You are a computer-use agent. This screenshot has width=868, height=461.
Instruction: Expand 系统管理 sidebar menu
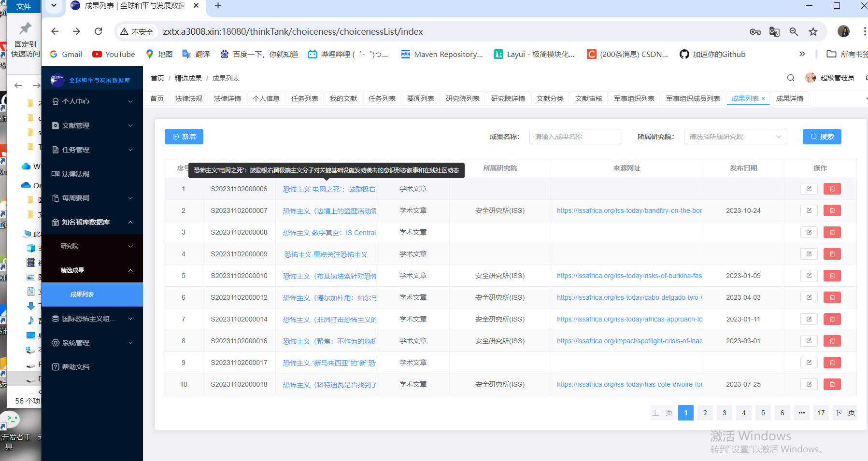pos(92,343)
